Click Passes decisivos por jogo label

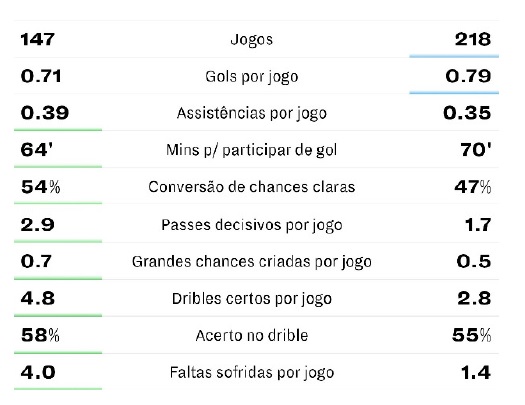click(251, 225)
